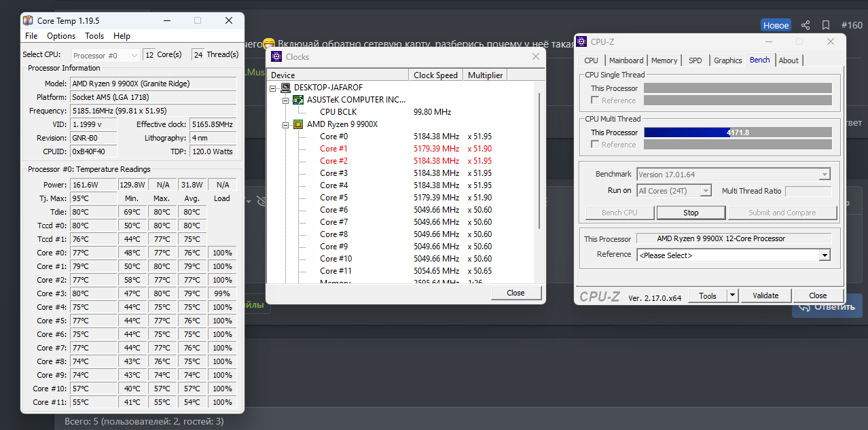Open the arrow next to CPU-Z Tools button
The image size is (868, 430).
[732, 295]
